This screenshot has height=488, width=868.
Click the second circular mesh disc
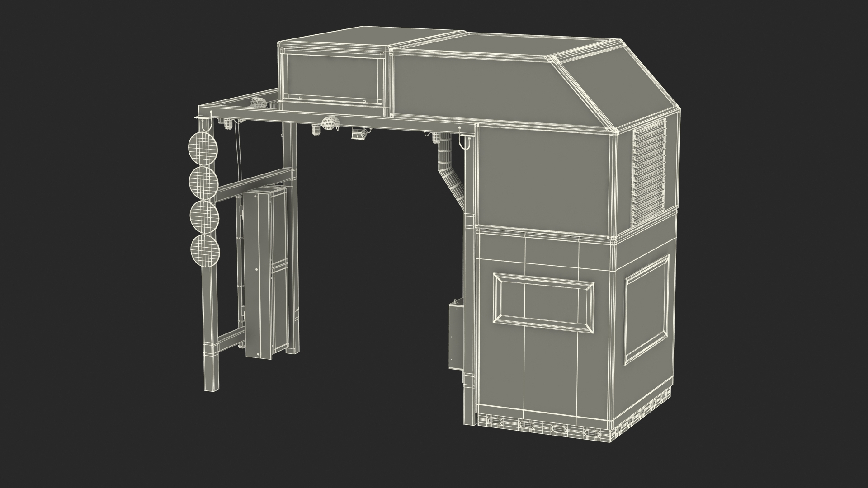click(203, 182)
